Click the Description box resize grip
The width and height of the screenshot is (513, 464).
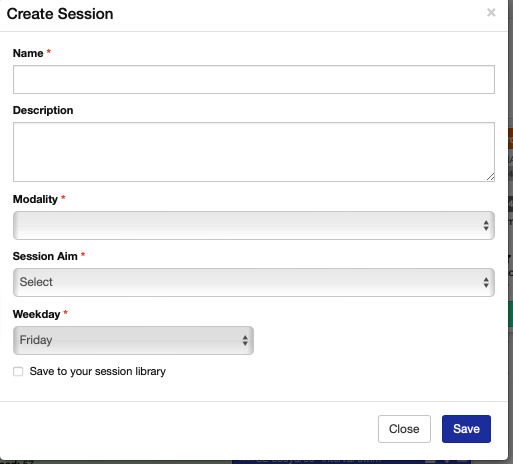[490, 177]
